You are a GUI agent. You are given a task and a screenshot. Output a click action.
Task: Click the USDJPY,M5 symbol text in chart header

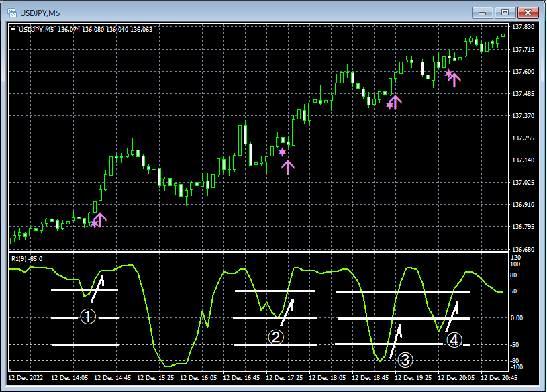(37, 29)
